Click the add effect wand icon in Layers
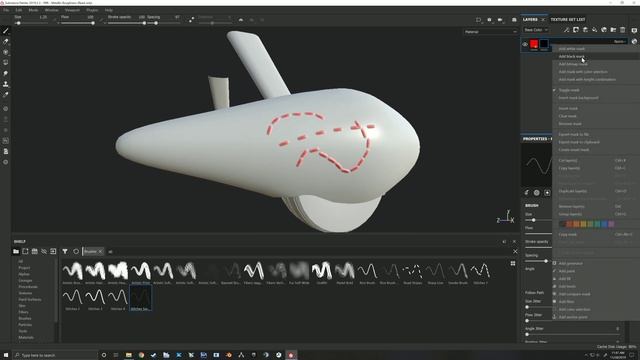The width and height of the screenshot is (640, 360). [x=567, y=30]
